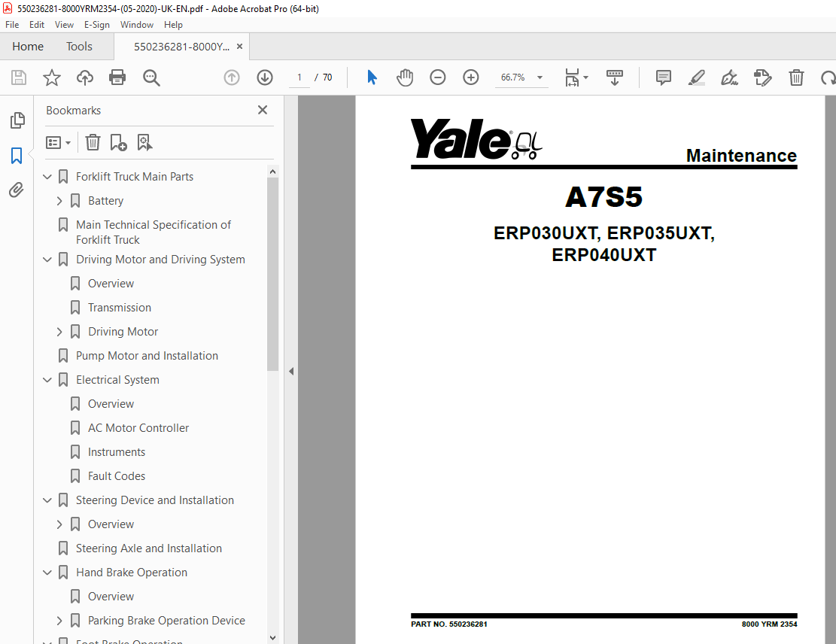This screenshot has width=836, height=644.
Task: Click the scrolling mode keyboard icon
Action: [615, 77]
